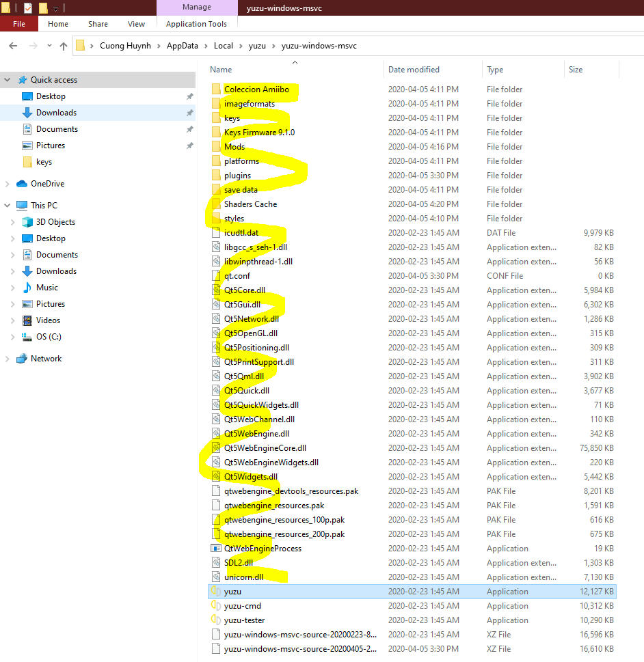Click the Videos filmstrip icon
This screenshot has width=644, height=662.
[x=27, y=320]
